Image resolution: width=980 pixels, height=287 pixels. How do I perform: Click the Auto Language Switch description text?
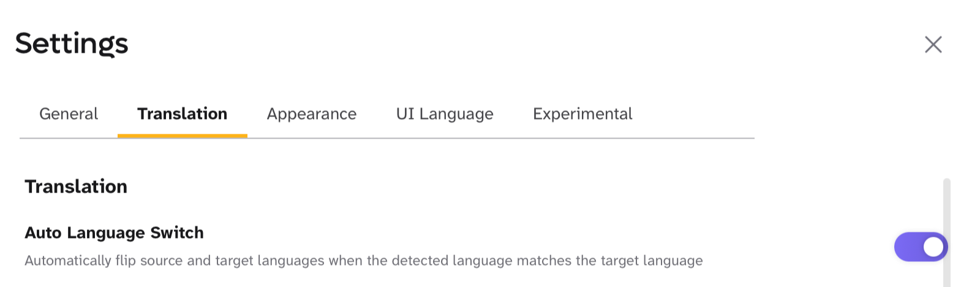363,261
